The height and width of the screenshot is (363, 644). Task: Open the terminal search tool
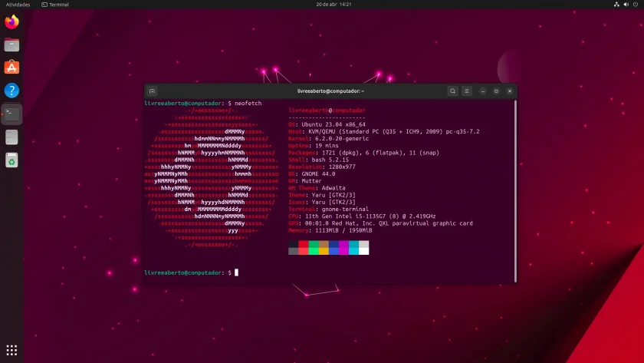[x=452, y=91]
